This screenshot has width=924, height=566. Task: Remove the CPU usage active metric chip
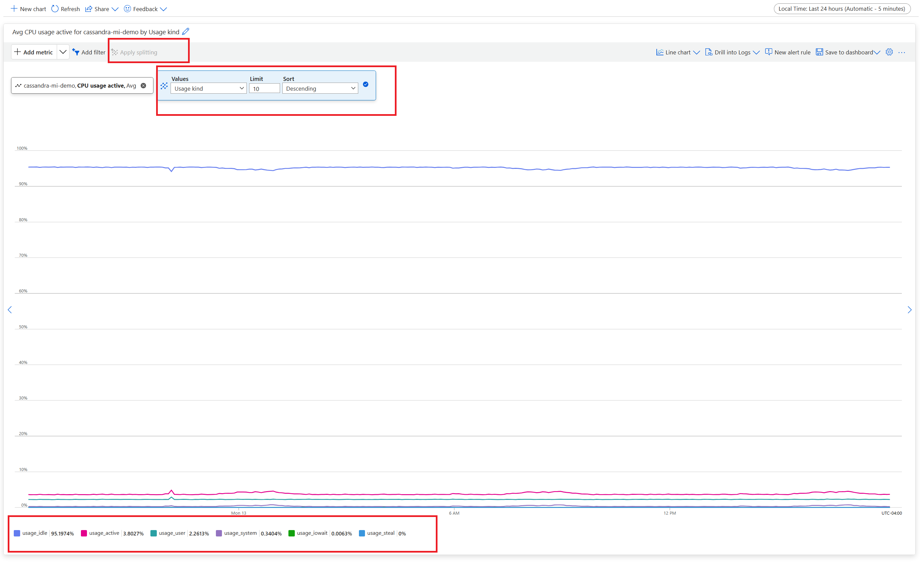144,86
